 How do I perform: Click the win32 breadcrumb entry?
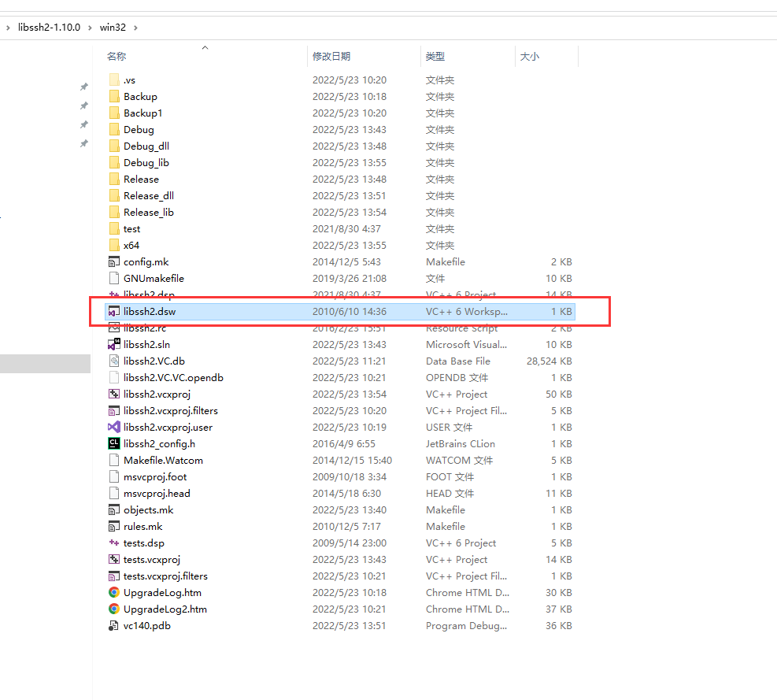pyautogui.click(x=112, y=27)
